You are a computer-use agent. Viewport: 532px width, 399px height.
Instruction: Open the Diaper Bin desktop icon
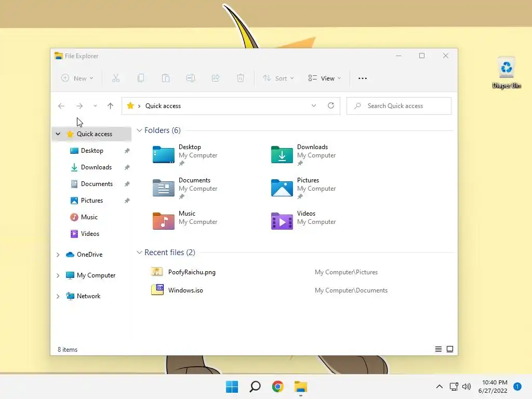tap(506, 73)
